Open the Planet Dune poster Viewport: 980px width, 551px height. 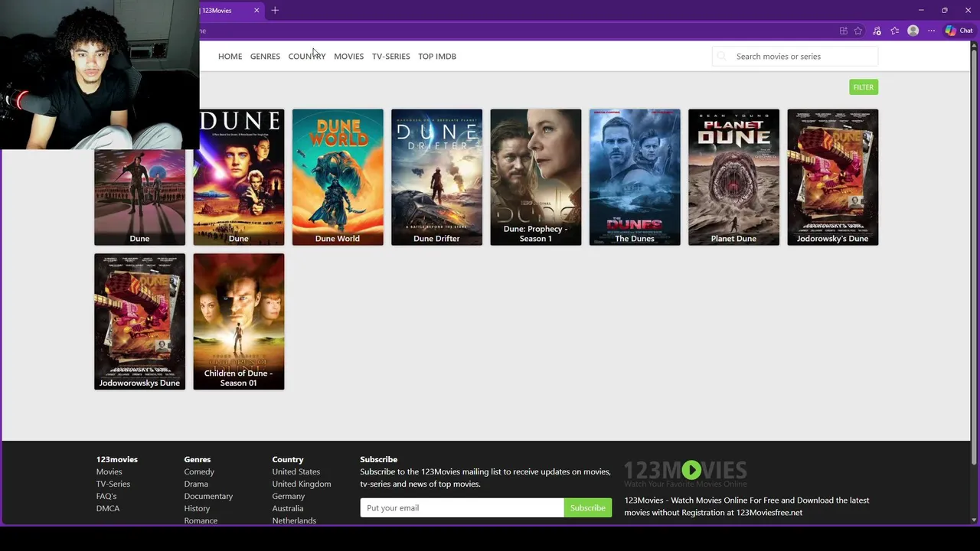point(733,177)
